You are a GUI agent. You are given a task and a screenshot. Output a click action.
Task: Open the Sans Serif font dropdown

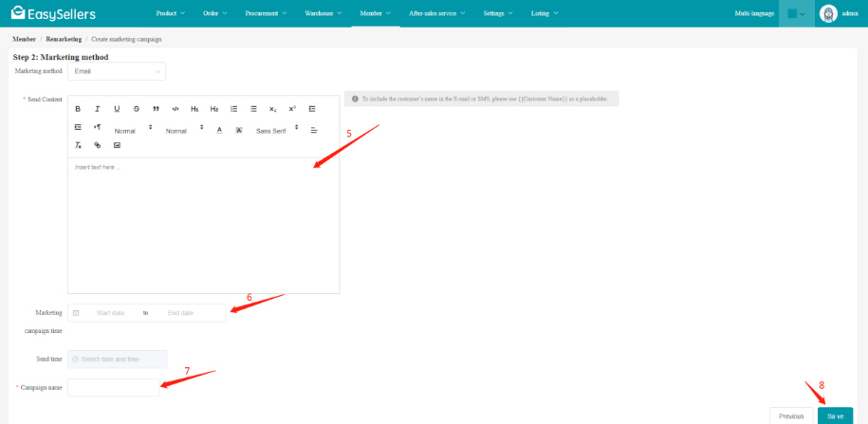tap(277, 131)
